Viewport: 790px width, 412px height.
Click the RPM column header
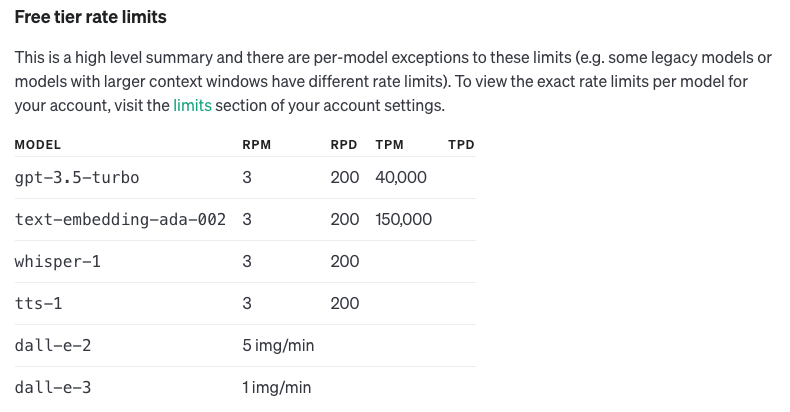[x=257, y=145]
